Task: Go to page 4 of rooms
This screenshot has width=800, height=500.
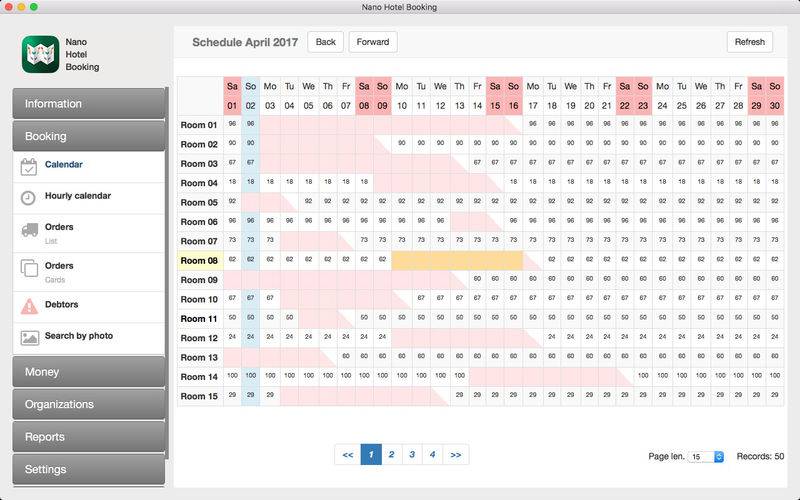Action: [432, 455]
